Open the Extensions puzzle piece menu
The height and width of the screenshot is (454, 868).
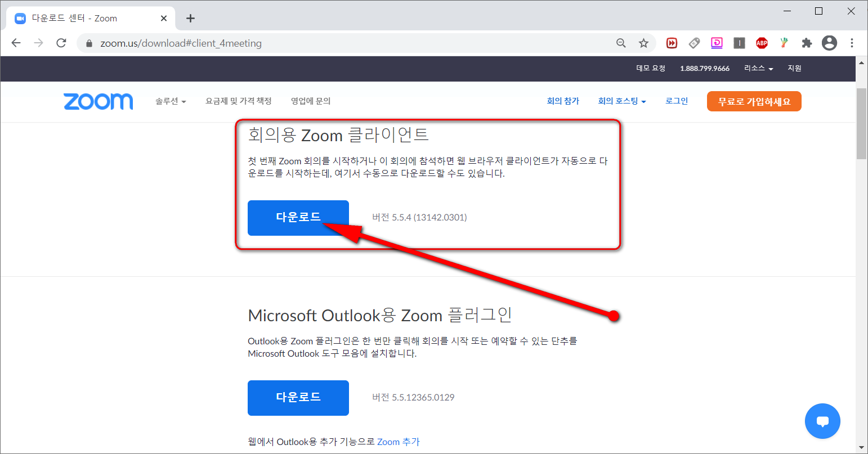click(807, 43)
